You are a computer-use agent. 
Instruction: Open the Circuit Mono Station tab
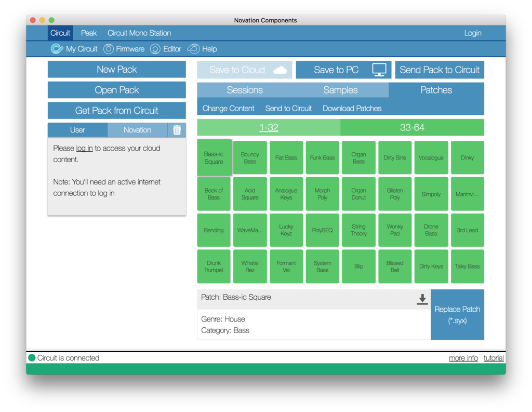pos(139,33)
